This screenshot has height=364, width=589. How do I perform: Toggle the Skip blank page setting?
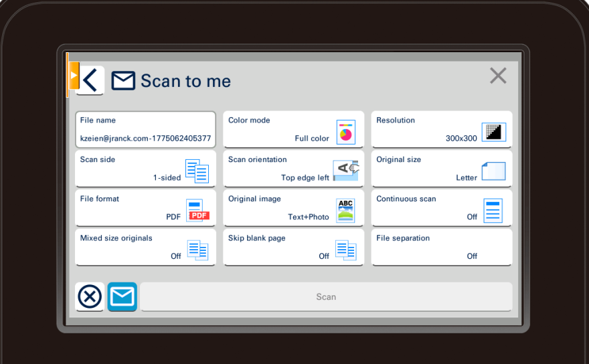(x=293, y=248)
